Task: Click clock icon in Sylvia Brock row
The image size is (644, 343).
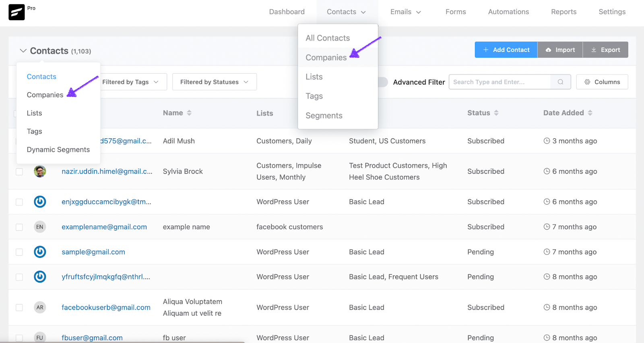Action: pos(547,171)
